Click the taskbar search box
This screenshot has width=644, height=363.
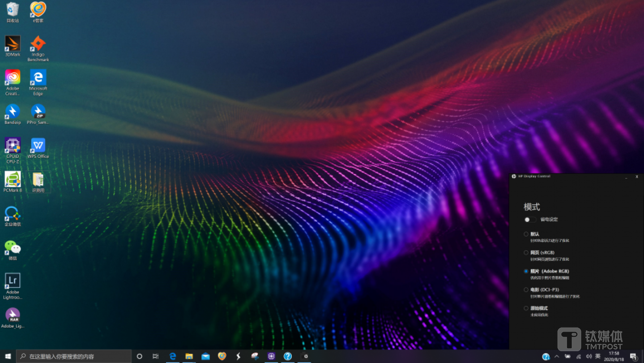click(74, 356)
